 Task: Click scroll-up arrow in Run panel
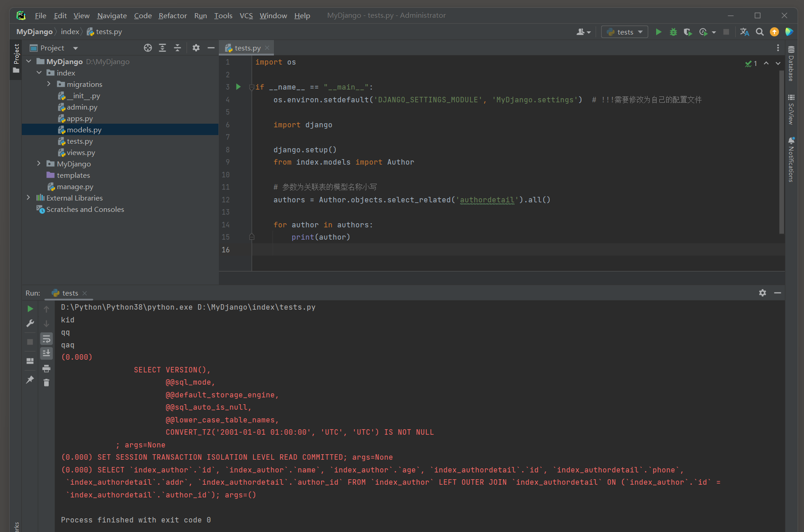[46, 309]
